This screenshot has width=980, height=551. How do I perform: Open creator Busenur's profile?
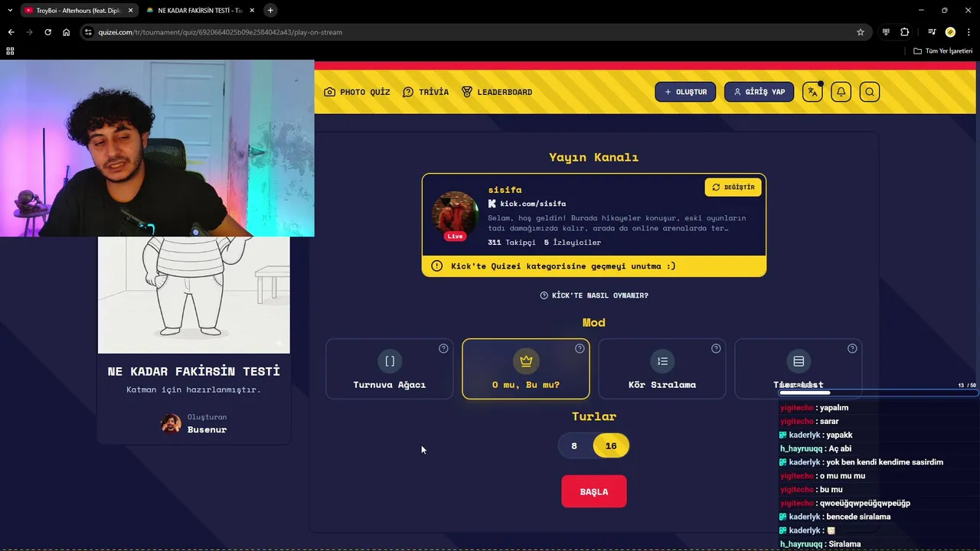207,429
